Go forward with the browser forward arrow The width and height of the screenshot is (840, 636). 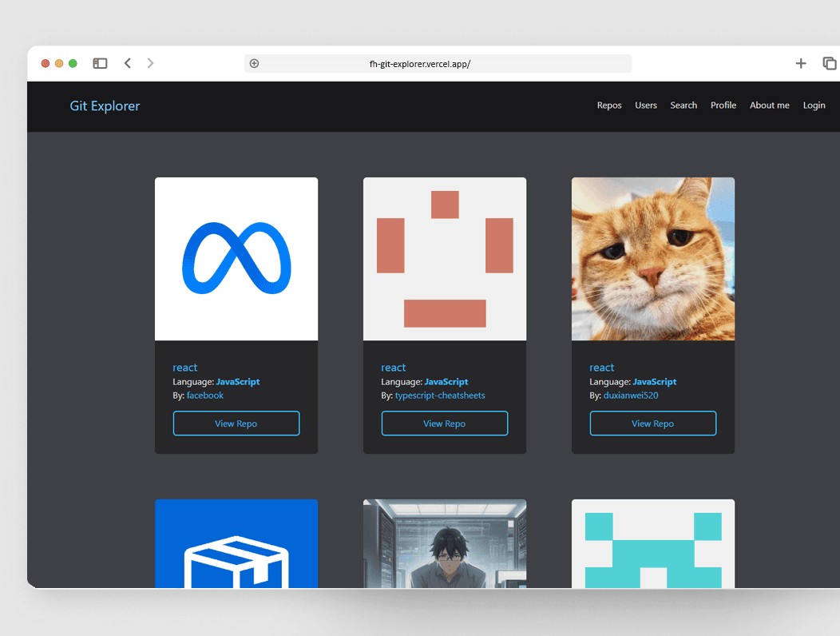tap(151, 63)
